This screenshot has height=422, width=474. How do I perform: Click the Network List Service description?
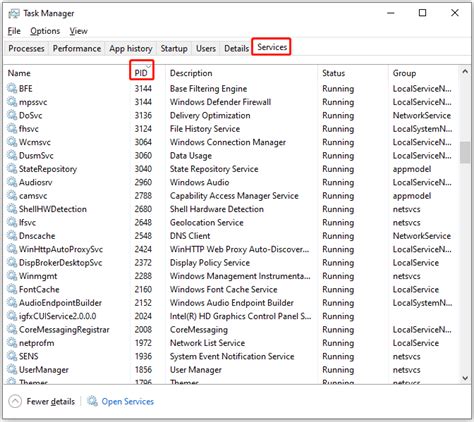(x=207, y=343)
